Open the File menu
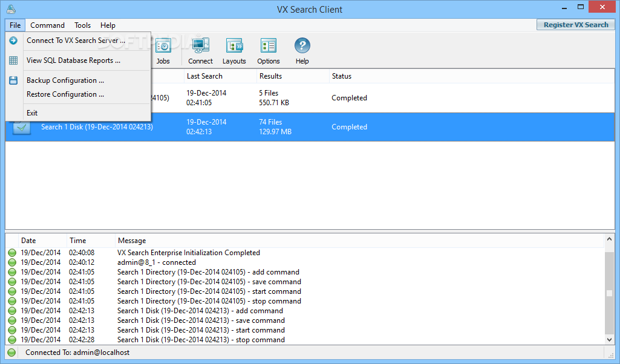 tap(15, 25)
